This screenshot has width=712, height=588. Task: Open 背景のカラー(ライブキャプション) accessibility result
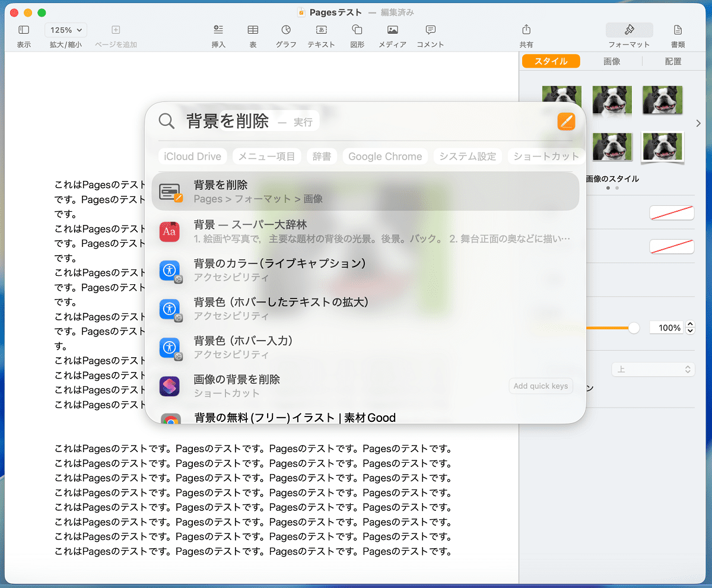coord(365,270)
